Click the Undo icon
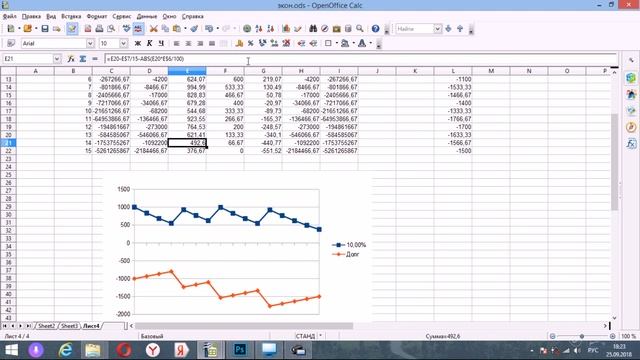This screenshot has height=360, width=640. click(x=209, y=29)
